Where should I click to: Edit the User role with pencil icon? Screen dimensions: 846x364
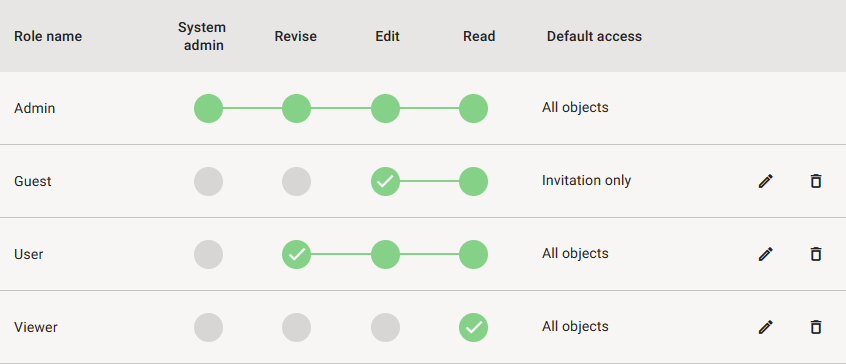coord(766,254)
